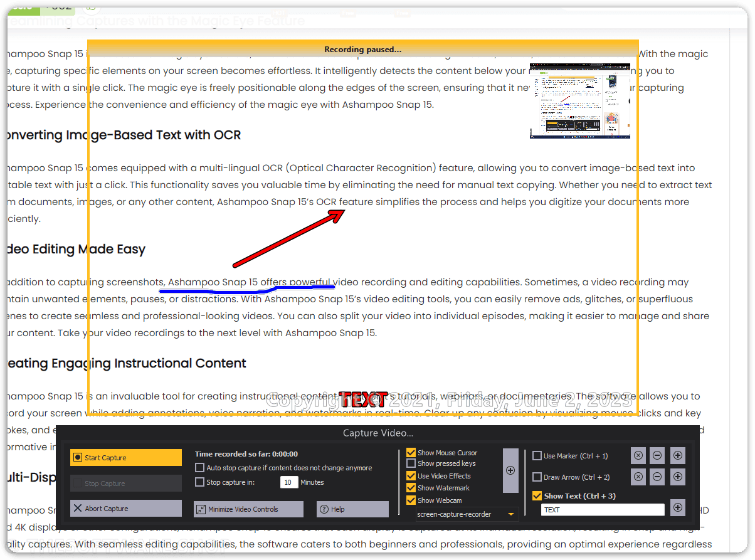Click the Stop Capture button

[126, 483]
